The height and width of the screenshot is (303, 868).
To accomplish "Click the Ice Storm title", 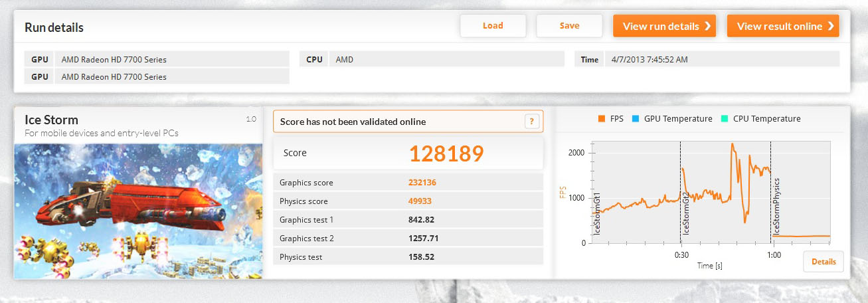I will click(51, 120).
